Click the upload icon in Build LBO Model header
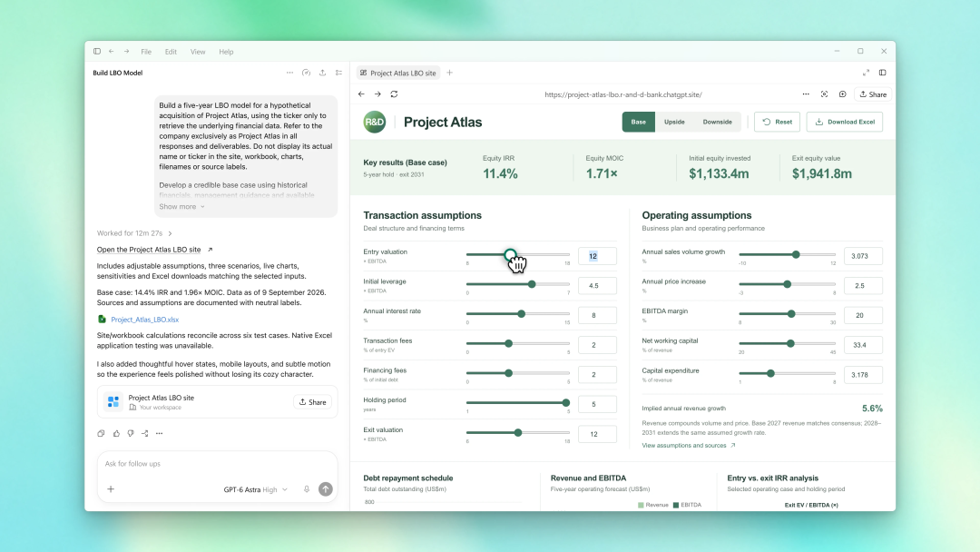 click(322, 73)
